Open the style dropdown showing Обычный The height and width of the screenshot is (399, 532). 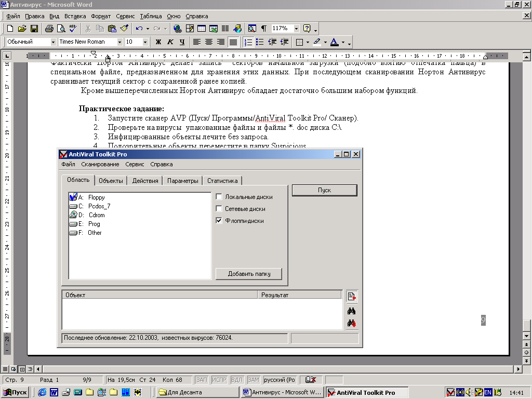point(53,42)
